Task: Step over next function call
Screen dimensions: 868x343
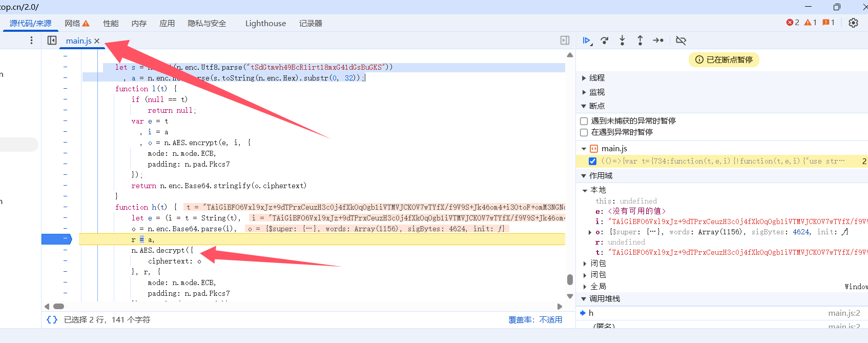Action: (x=605, y=41)
